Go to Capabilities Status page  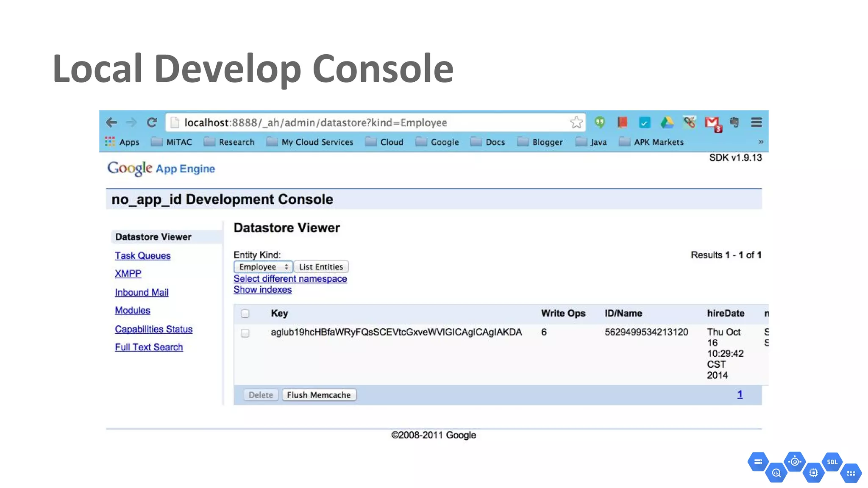coord(153,329)
